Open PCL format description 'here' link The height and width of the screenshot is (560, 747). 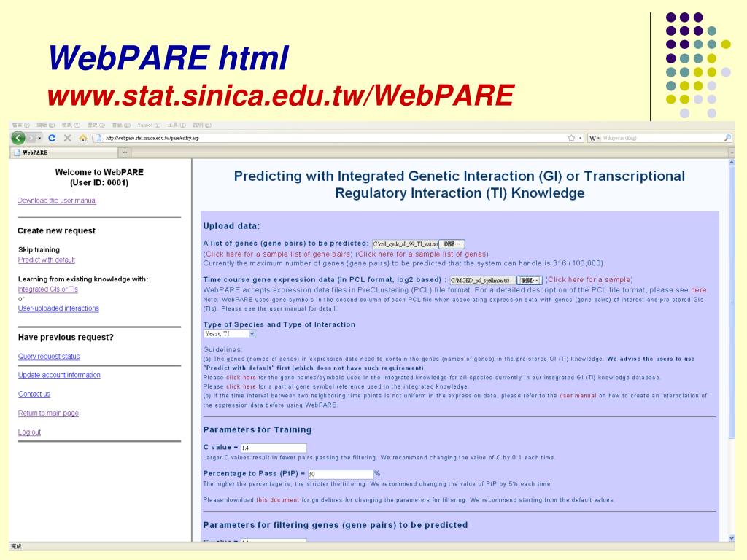tap(699, 290)
